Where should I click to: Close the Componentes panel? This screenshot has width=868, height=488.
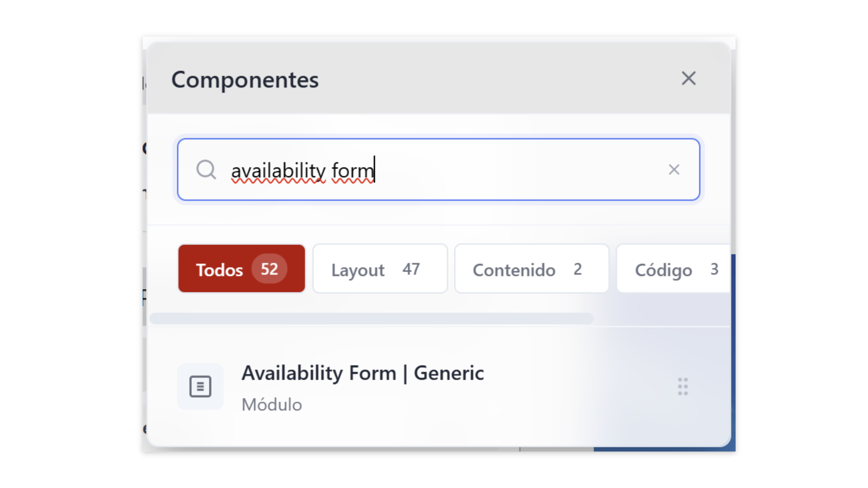pos(689,79)
